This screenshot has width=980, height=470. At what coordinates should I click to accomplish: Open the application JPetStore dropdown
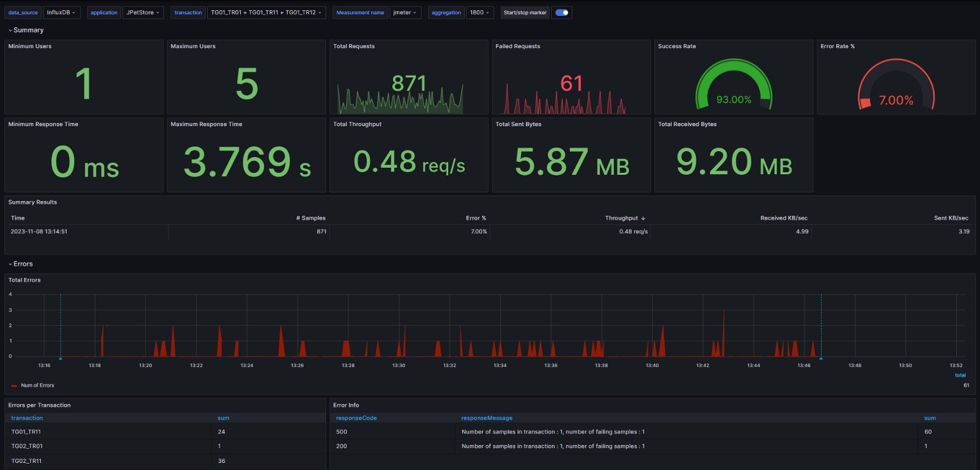coord(143,13)
